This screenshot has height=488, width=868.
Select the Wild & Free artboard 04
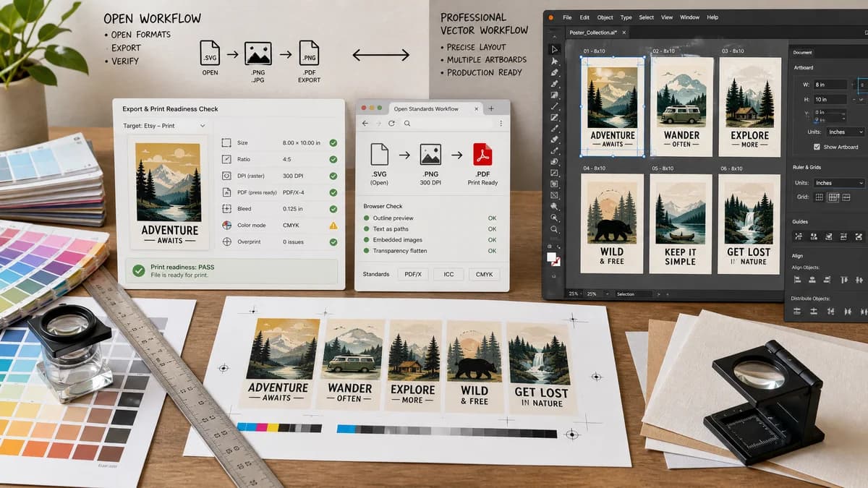(613, 223)
